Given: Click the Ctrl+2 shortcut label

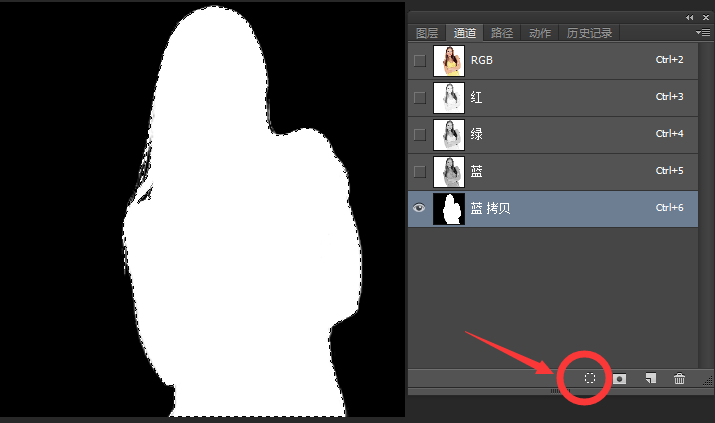Looking at the screenshot, I should (x=669, y=60).
